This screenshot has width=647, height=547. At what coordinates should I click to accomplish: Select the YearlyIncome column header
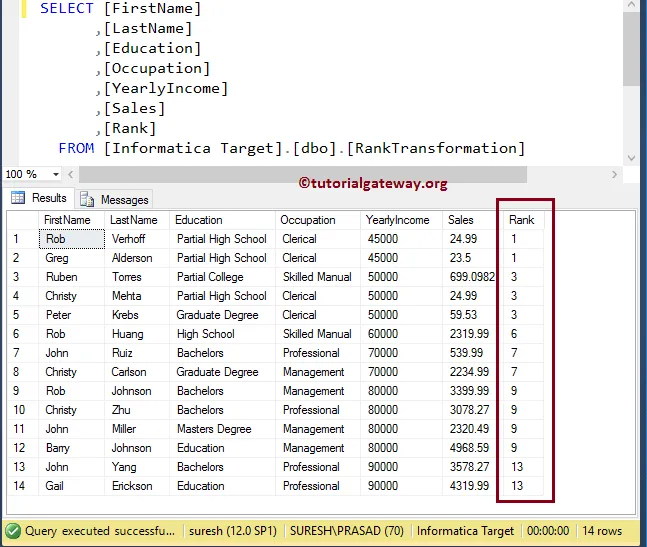click(401, 220)
